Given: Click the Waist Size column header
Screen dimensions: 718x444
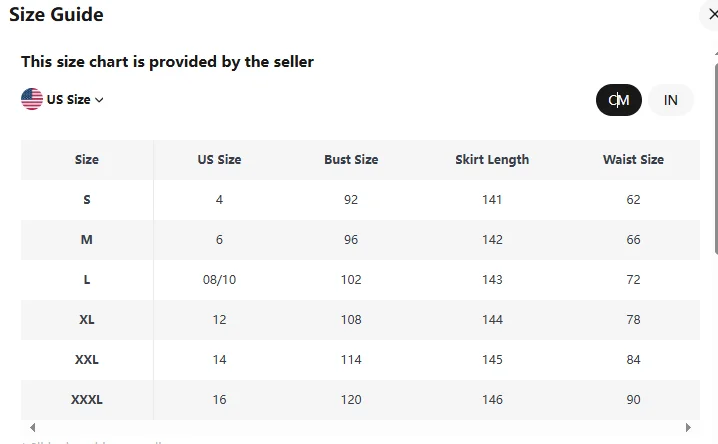Looking at the screenshot, I should pyautogui.click(x=633, y=160).
